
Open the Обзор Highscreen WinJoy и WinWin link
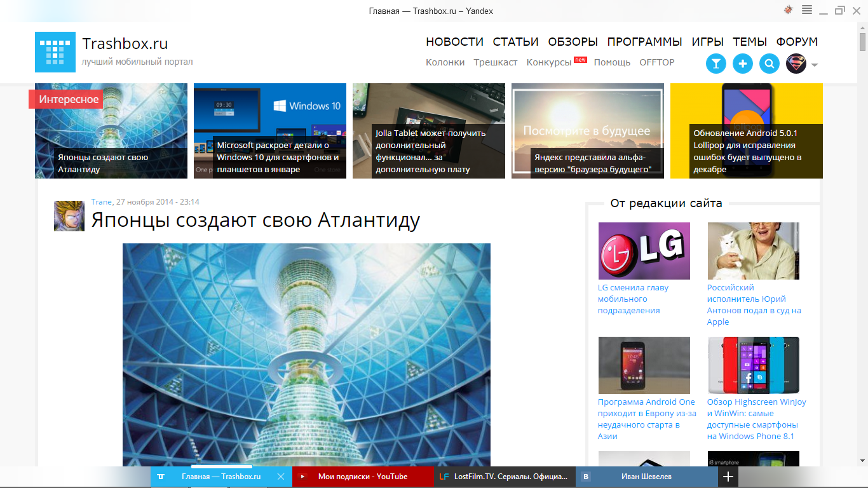[x=756, y=419]
